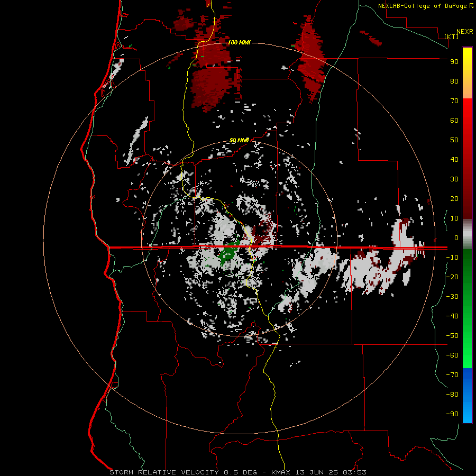Click the positive 70 scale value
Viewport: 476px width, 476px height.
pos(454,101)
